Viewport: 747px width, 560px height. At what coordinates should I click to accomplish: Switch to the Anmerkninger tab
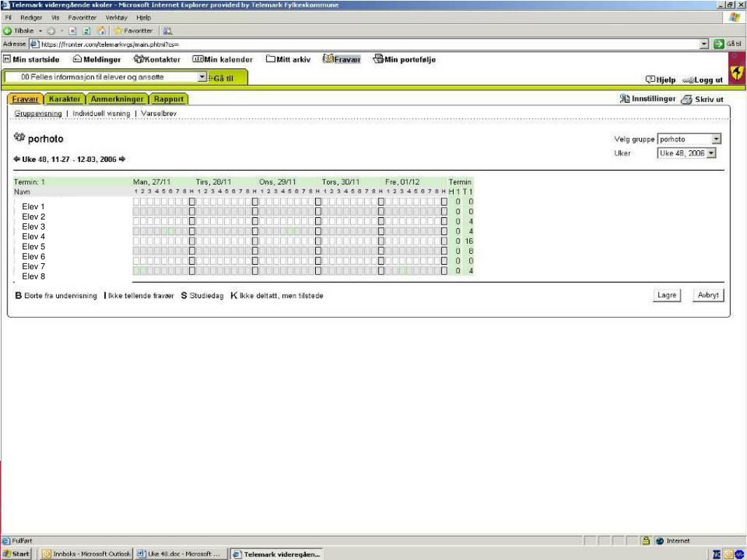[x=117, y=99]
